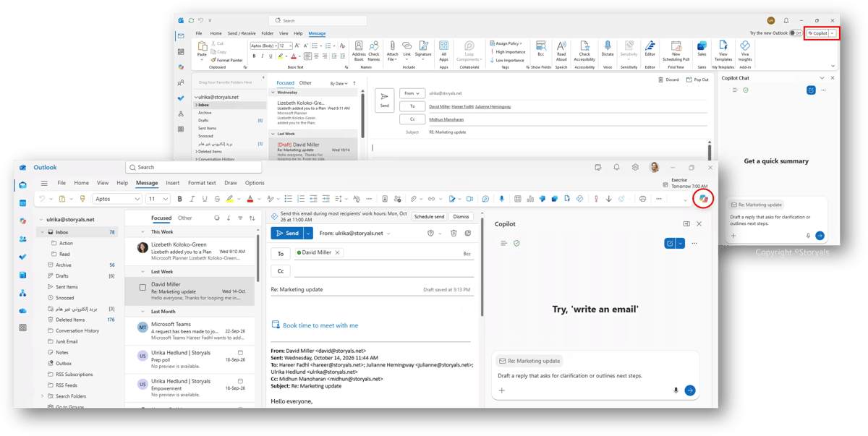Toggle the 'Try the new Outlook' switch
This screenshot has height=436, width=868.
796,33
